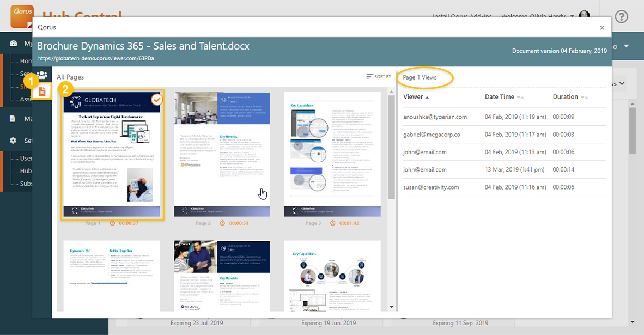644x335 pixels.
Task: Open the Views chevron behind the dialog
Action: [622, 83]
